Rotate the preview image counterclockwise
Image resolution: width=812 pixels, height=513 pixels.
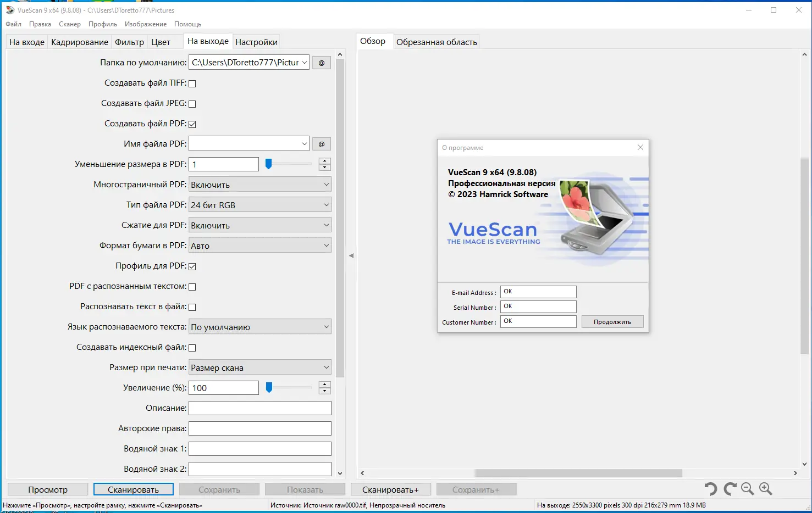point(710,488)
